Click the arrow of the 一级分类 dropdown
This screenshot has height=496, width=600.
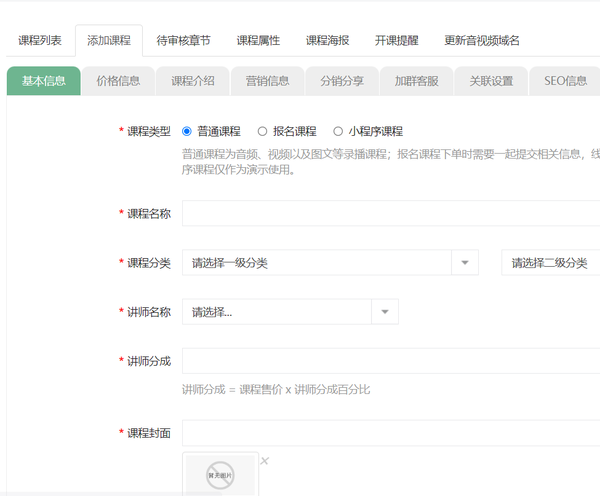pos(465,263)
